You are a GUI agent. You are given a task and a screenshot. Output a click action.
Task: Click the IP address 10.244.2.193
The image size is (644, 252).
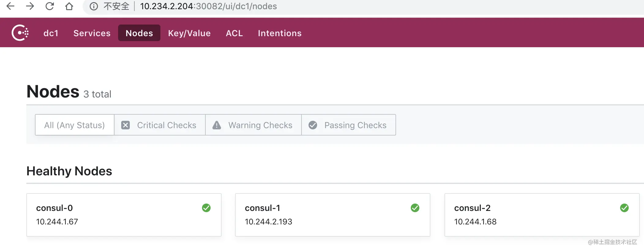coord(268,222)
